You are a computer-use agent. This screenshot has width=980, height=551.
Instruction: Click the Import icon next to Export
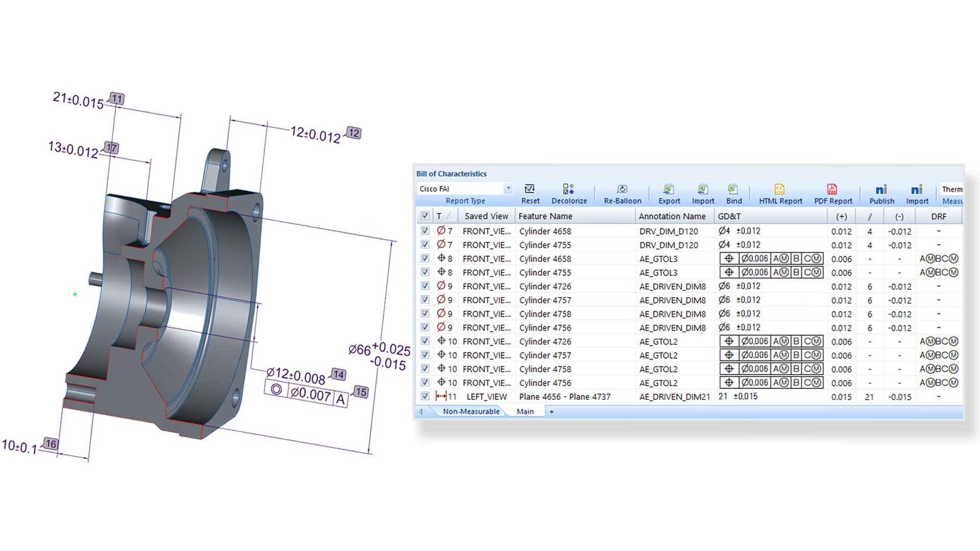pyautogui.click(x=702, y=189)
